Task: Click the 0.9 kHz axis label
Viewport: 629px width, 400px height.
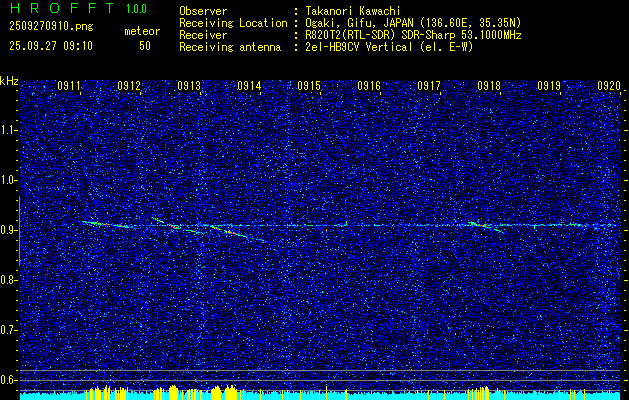Action: point(8,230)
